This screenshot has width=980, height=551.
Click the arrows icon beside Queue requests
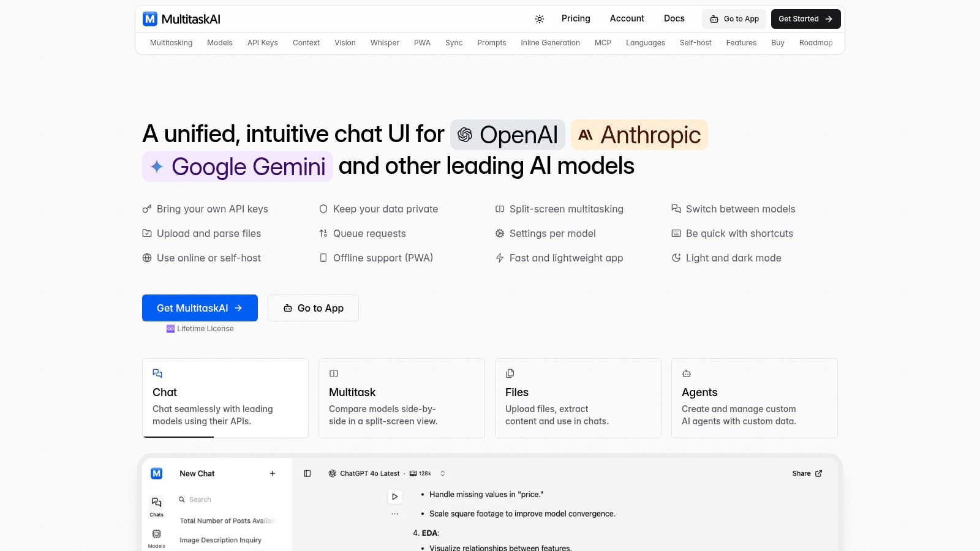[x=323, y=233]
